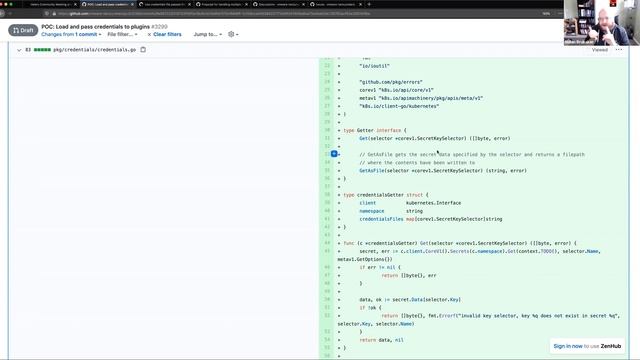Click the green diffstat bar beside credentials.go
Image resolution: width=640 pixels, height=360 pixels.
42,50
